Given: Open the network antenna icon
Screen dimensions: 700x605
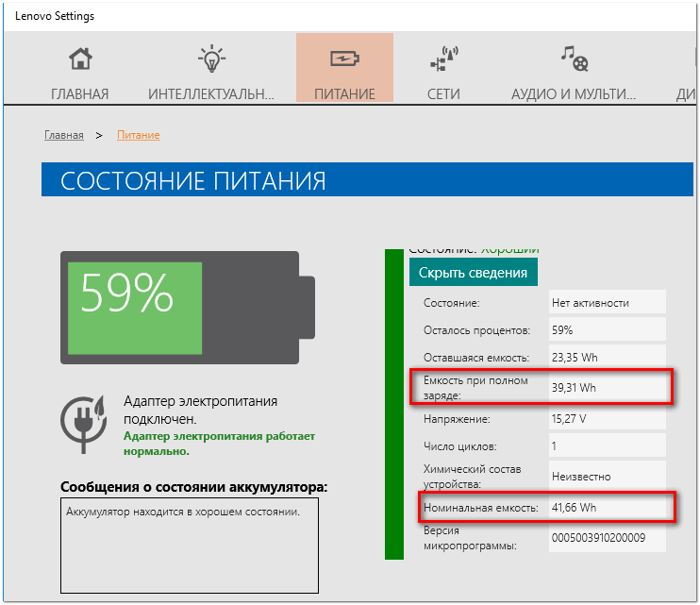Looking at the screenshot, I should (x=443, y=59).
